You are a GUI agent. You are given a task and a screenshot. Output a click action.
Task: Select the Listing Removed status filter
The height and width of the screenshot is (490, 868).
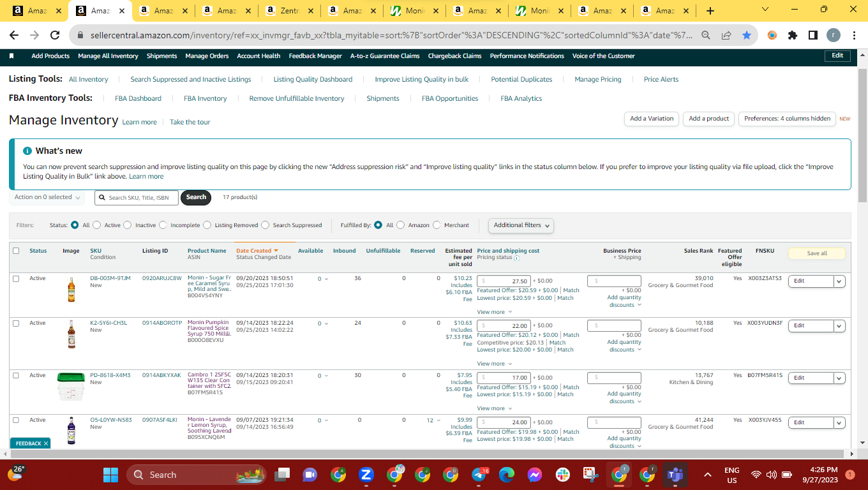tap(207, 225)
